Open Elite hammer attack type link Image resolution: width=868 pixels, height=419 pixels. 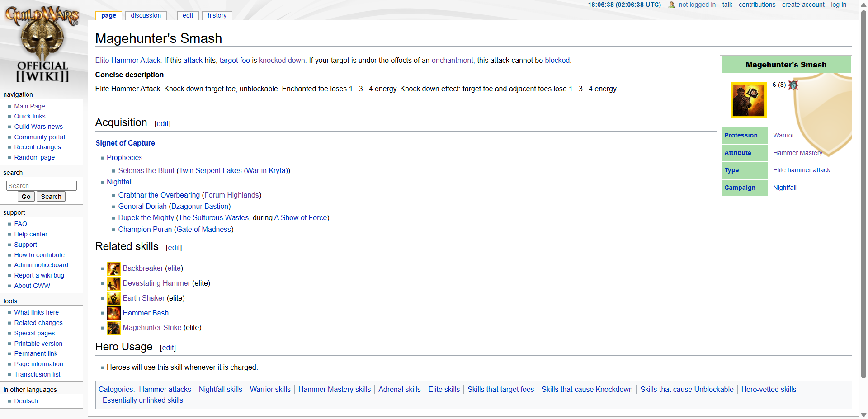point(802,170)
